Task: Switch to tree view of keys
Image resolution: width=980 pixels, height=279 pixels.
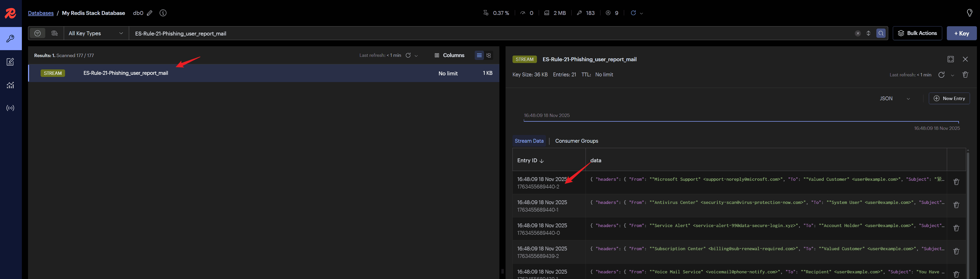Action: click(x=489, y=56)
